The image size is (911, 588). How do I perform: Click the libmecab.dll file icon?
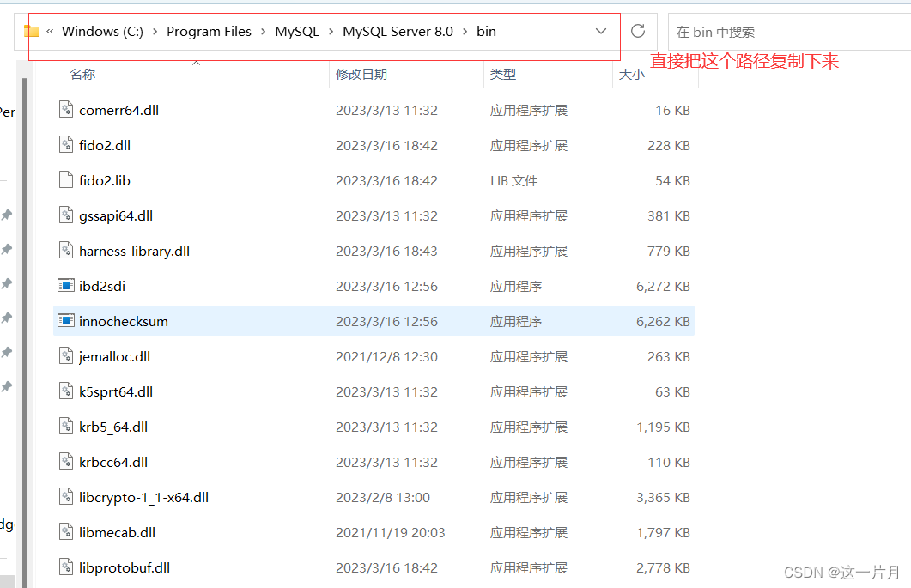point(66,531)
